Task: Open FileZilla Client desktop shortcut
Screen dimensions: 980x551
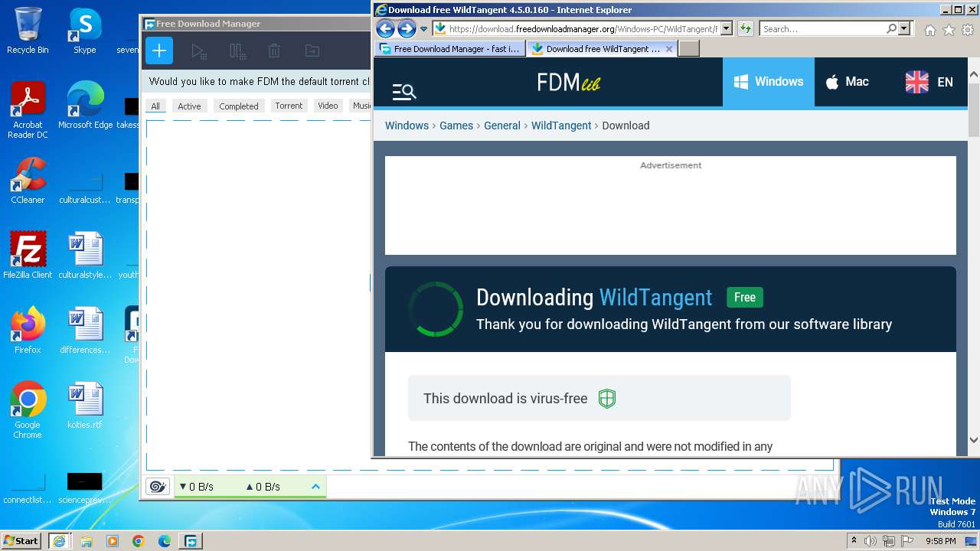Action: point(28,256)
